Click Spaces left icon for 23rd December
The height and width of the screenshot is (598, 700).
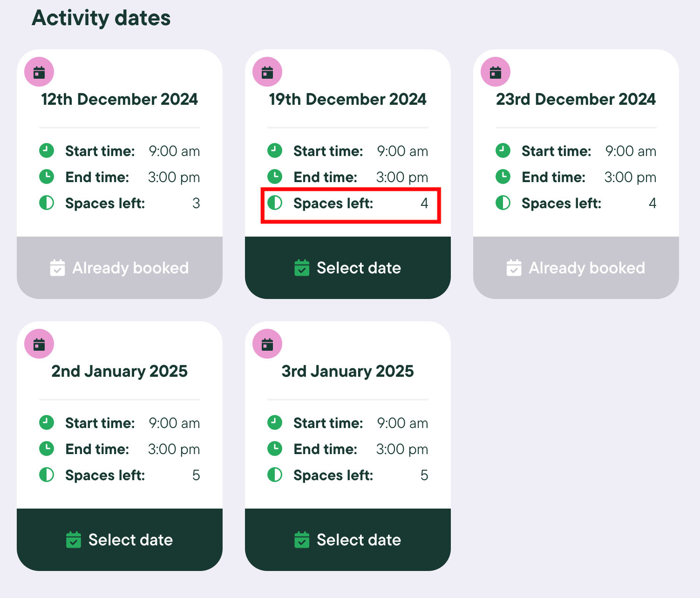tap(503, 203)
